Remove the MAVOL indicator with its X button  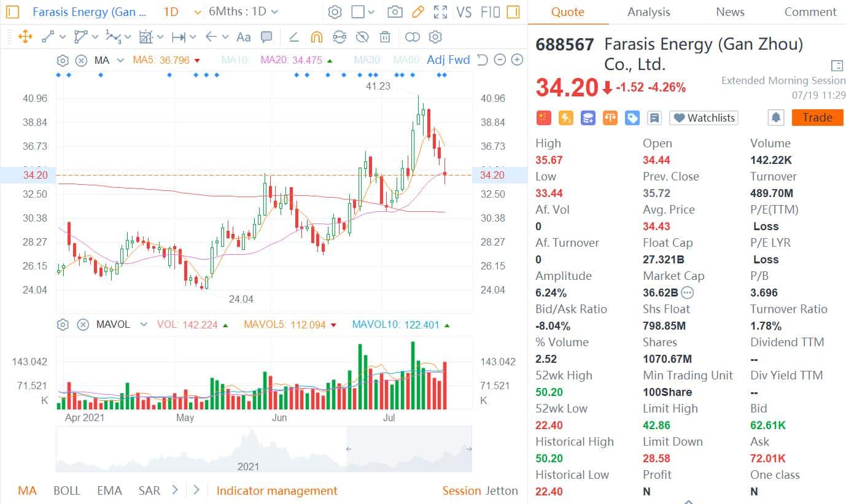(x=82, y=324)
